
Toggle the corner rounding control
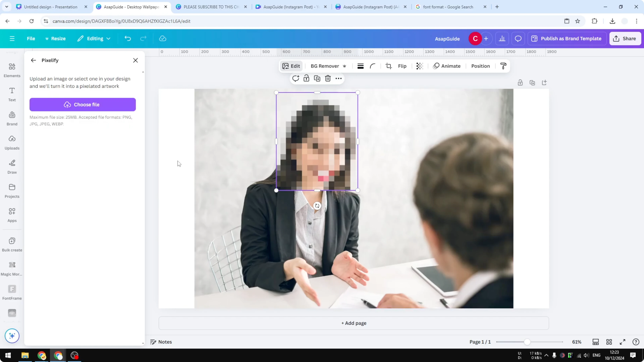click(x=373, y=66)
